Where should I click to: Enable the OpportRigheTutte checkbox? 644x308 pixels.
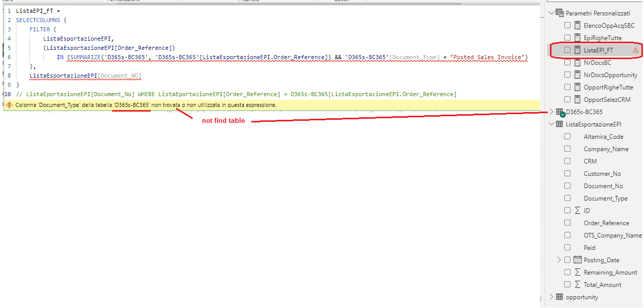tap(567, 87)
